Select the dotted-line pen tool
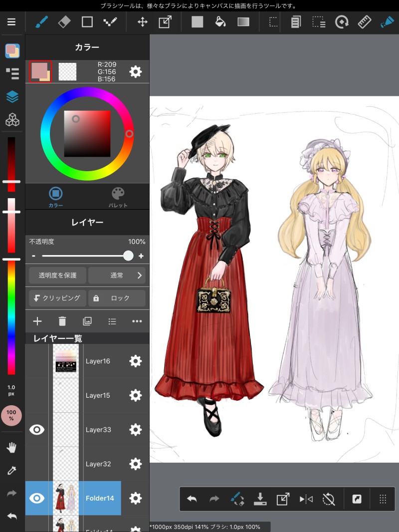The width and height of the screenshot is (399, 532). 110,22
